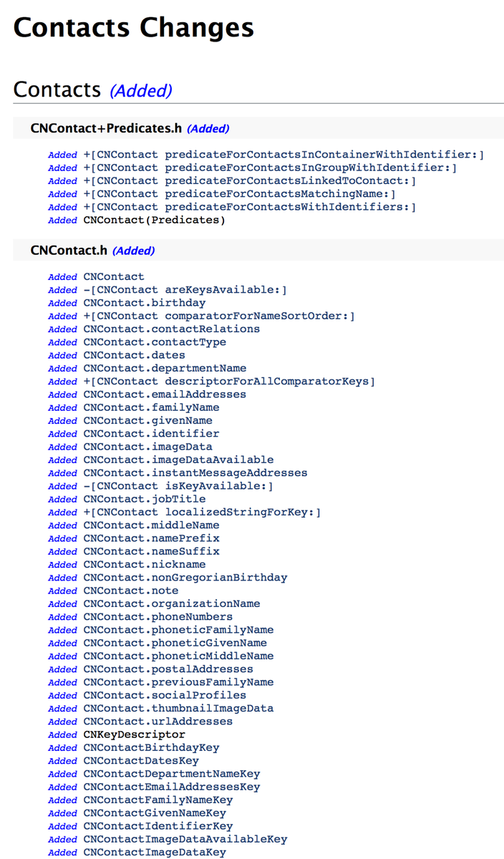Open CNContactBirthdayKey link

[151, 747]
